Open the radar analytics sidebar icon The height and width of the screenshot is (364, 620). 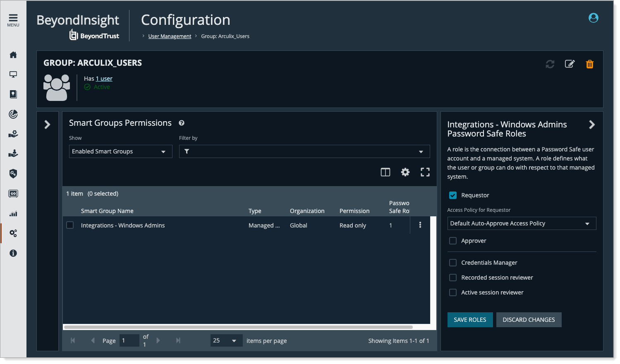[x=13, y=114]
